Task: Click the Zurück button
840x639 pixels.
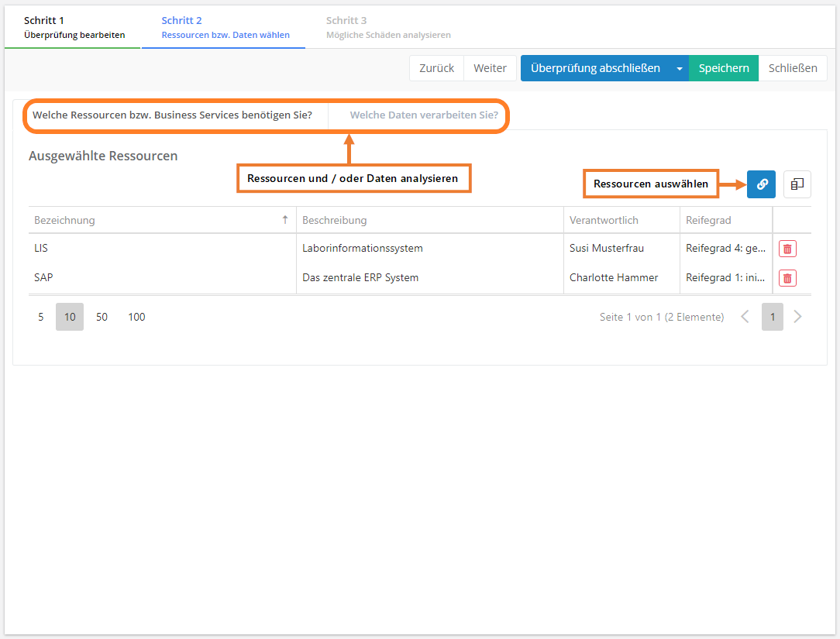Action: pyautogui.click(x=436, y=68)
